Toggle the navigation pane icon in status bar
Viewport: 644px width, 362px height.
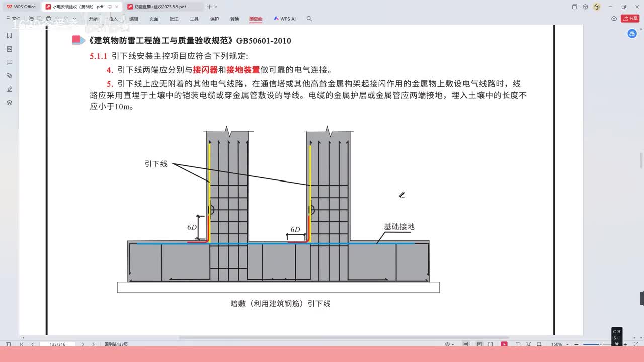click(x=8, y=344)
